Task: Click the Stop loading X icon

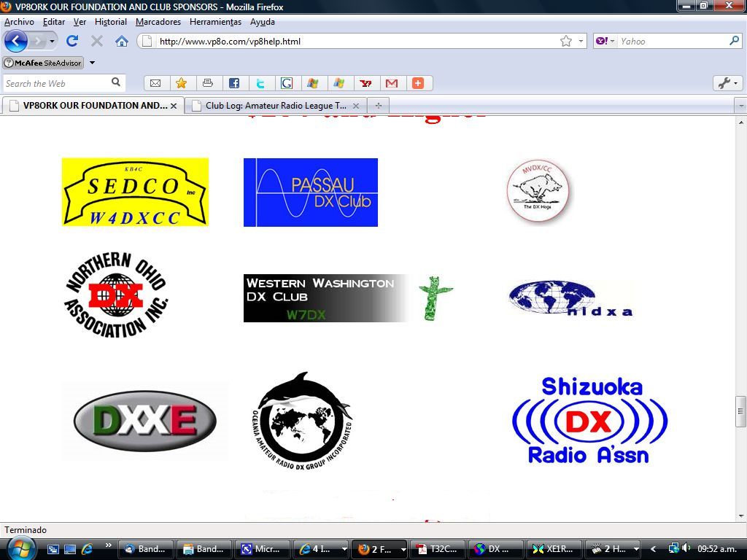Action: click(x=97, y=41)
